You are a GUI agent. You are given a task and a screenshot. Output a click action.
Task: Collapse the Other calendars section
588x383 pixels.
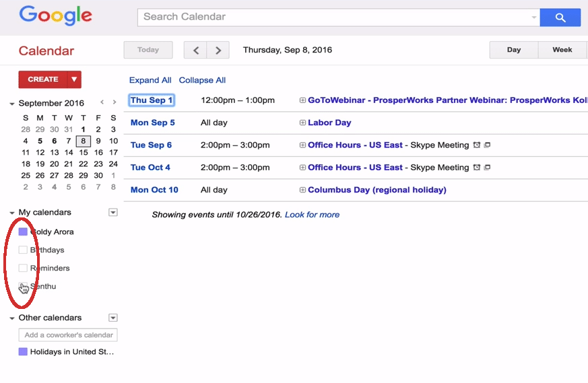click(x=12, y=318)
